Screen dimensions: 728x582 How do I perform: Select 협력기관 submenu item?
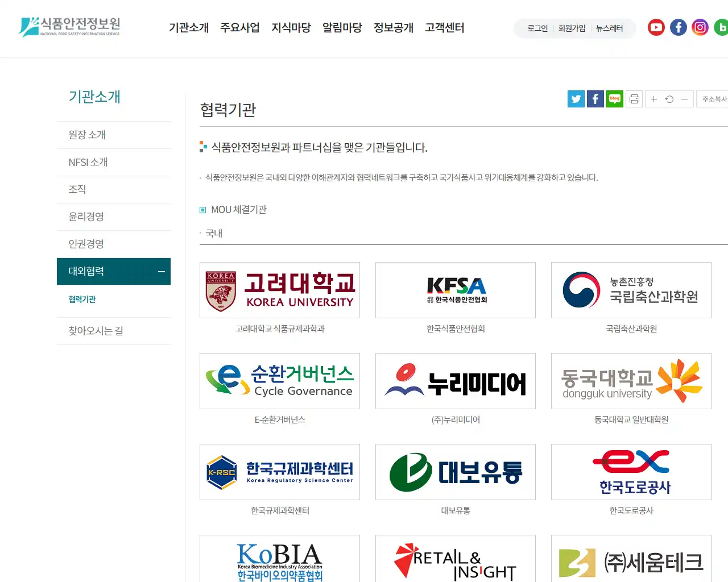click(82, 300)
